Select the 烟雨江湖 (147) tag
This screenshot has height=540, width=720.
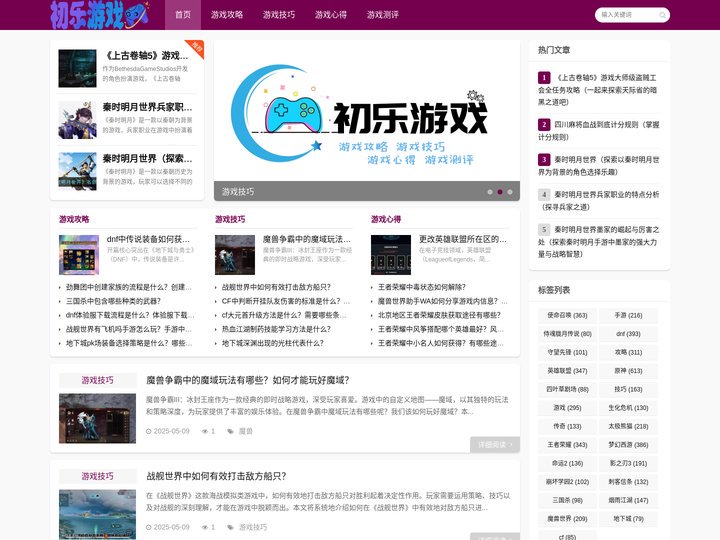[x=628, y=500]
